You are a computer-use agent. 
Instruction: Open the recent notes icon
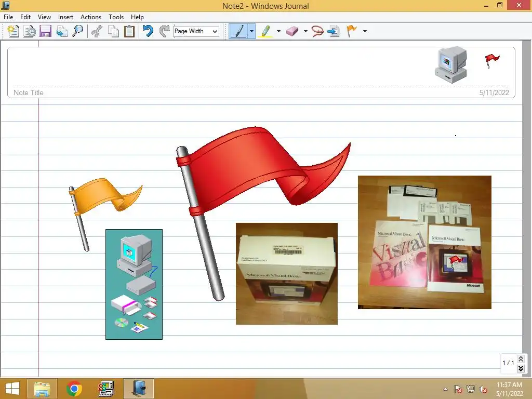coord(30,31)
